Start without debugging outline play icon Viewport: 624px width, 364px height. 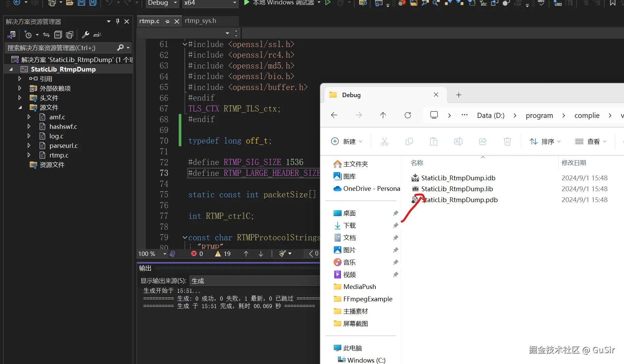[328, 3]
